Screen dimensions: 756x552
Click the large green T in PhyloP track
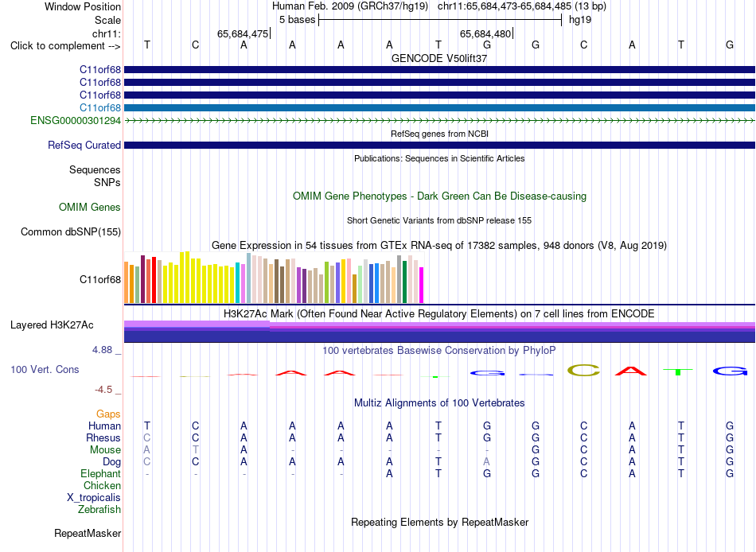pos(678,371)
